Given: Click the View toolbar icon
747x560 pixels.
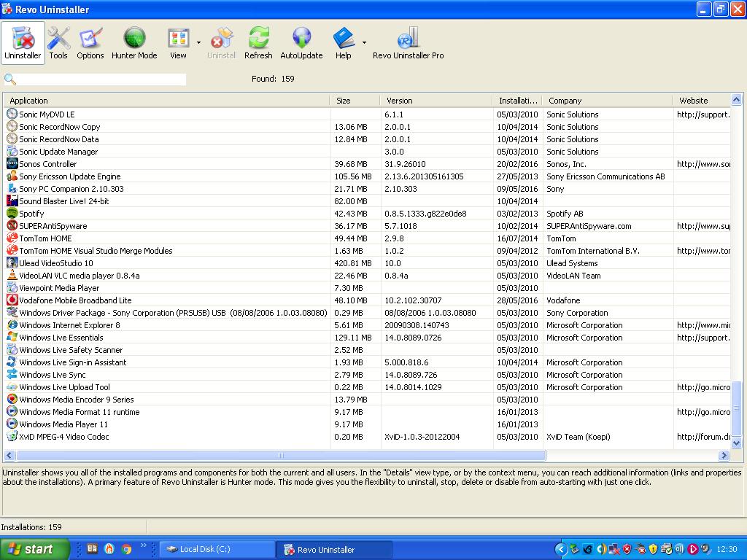Looking at the screenshot, I should tap(178, 43).
